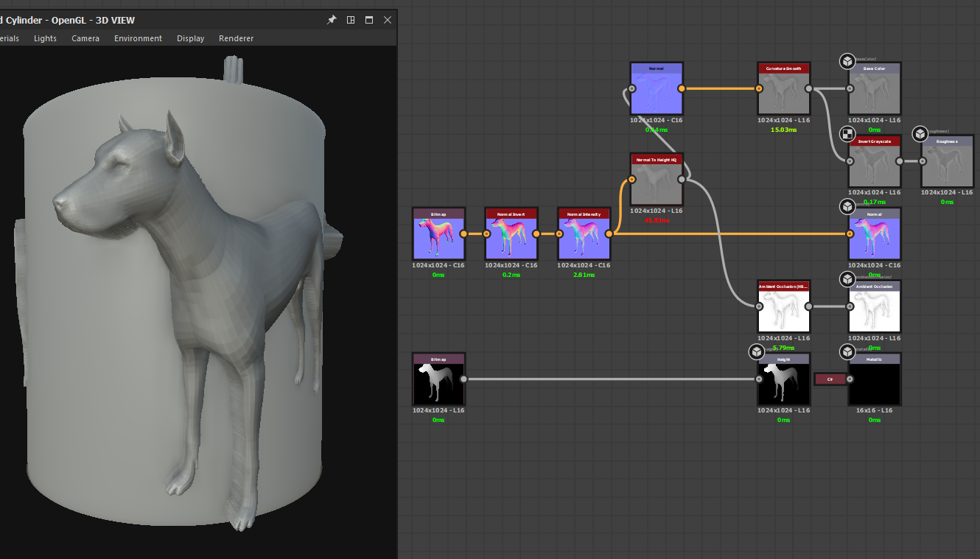Screen dimensions: 980x559
Task: Click the checker badge on Invert Grayscale
Action: 847,134
